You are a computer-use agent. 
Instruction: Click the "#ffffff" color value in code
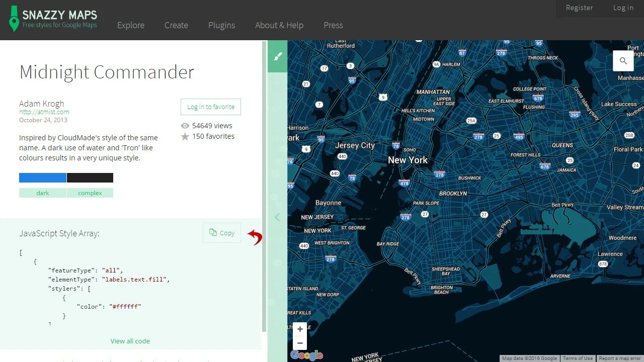point(125,306)
